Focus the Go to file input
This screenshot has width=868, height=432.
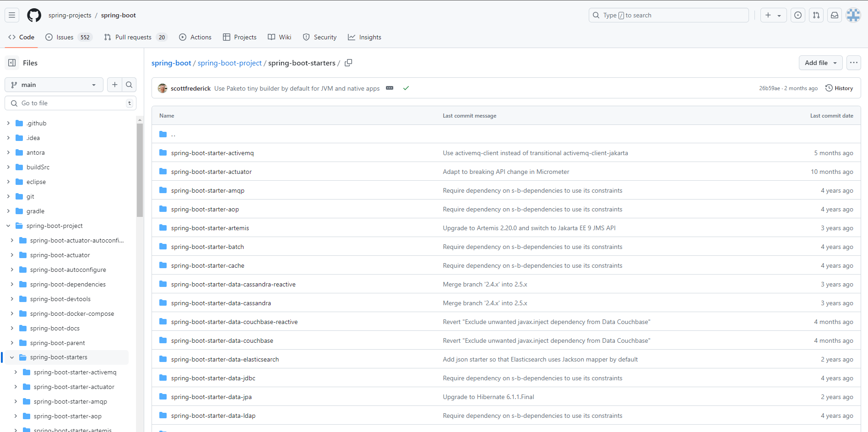click(71, 103)
